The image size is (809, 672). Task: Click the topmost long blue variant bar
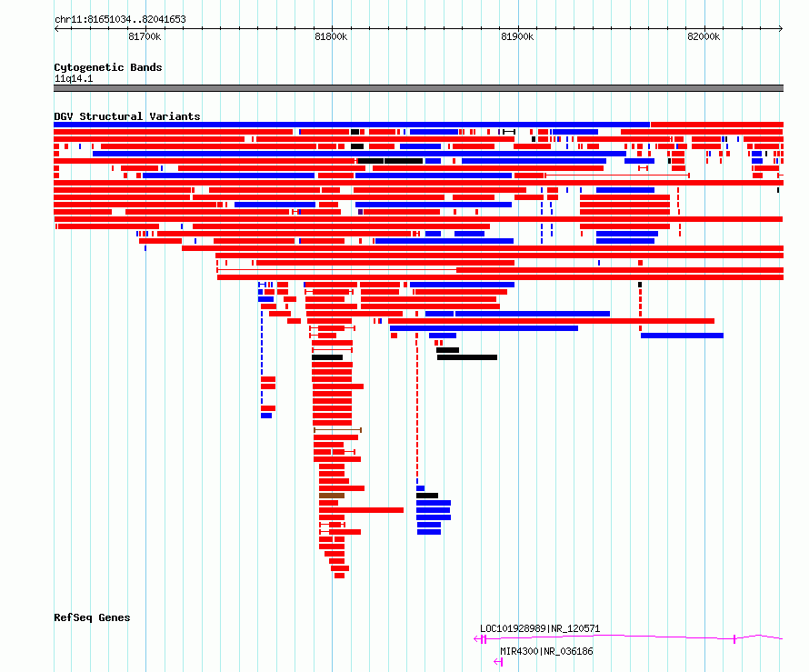pyautogui.click(x=352, y=125)
